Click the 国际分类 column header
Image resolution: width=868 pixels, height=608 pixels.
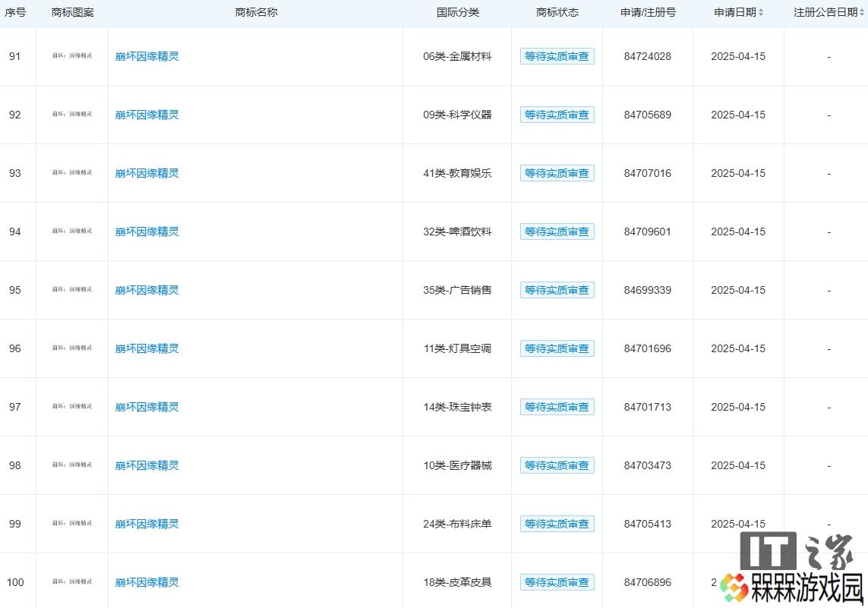click(x=458, y=12)
